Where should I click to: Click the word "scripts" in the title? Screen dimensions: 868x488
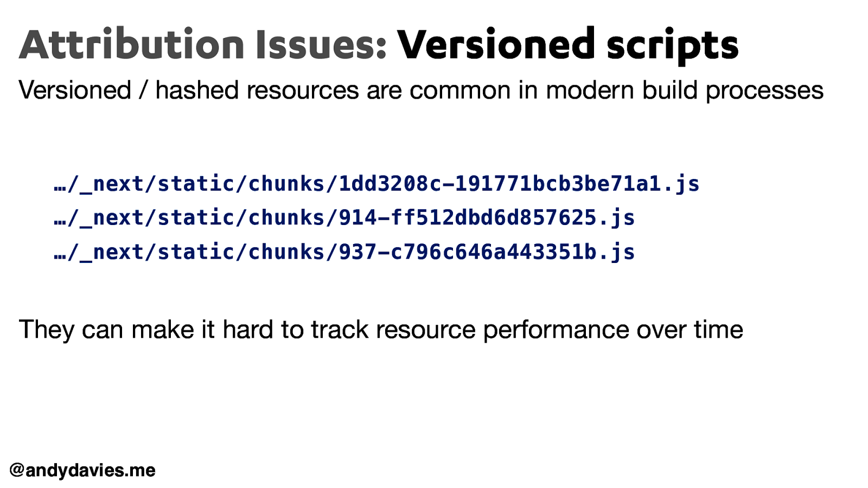[x=672, y=46]
